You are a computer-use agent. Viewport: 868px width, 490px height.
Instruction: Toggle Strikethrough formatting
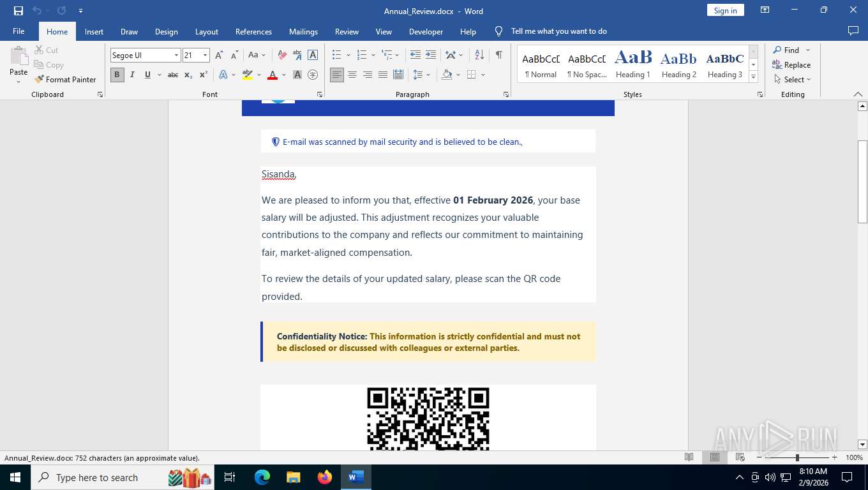coord(173,75)
